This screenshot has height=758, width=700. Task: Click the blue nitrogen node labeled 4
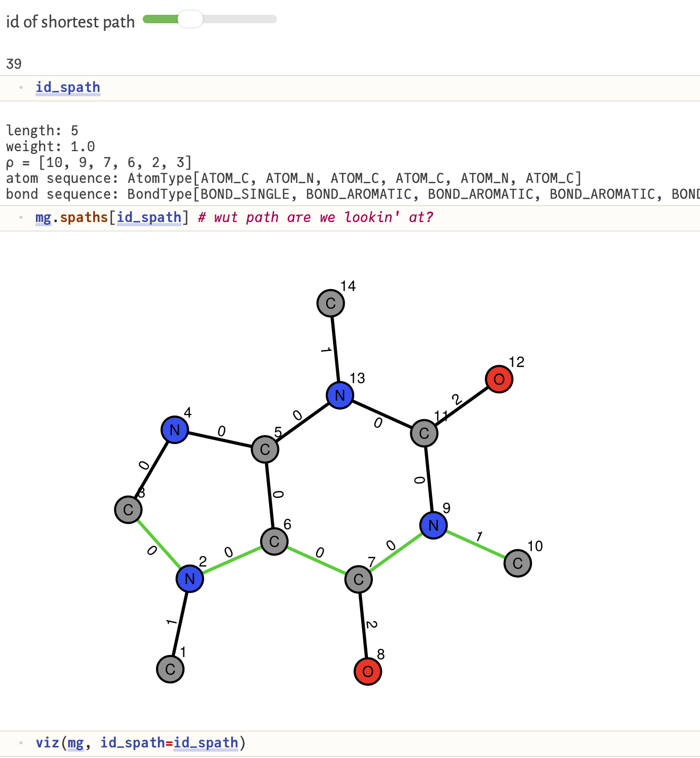pyautogui.click(x=174, y=430)
